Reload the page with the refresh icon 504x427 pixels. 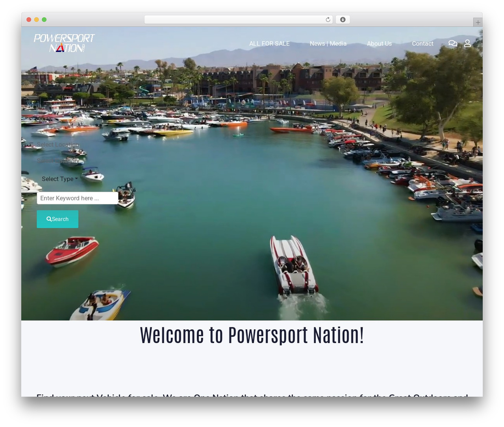pos(328,20)
